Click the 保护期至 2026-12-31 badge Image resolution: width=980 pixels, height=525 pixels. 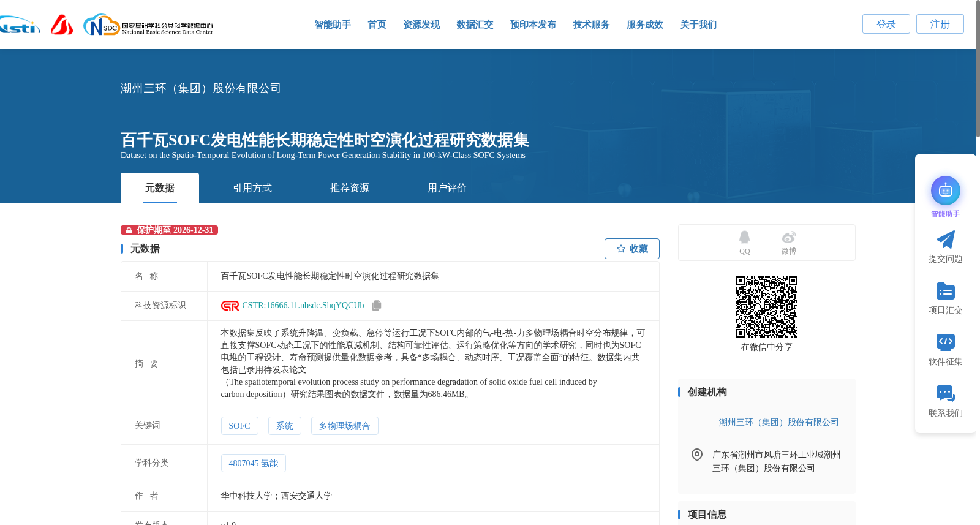click(x=169, y=230)
